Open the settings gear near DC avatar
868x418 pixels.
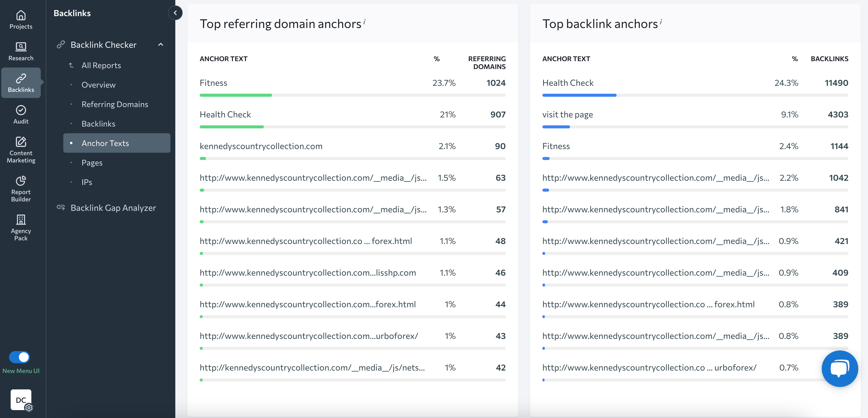tap(29, 408)
